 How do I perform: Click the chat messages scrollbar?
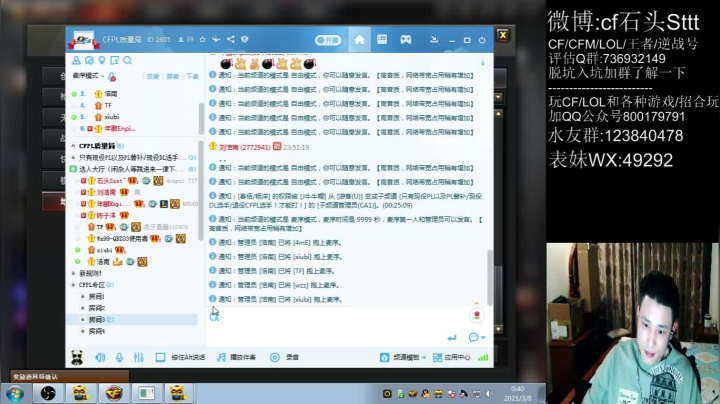pos(489,277)
